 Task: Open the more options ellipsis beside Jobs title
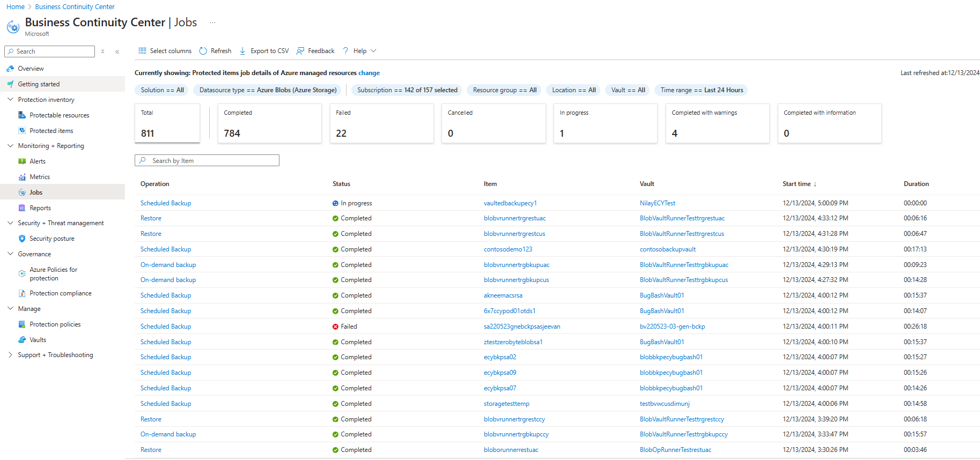212,23
